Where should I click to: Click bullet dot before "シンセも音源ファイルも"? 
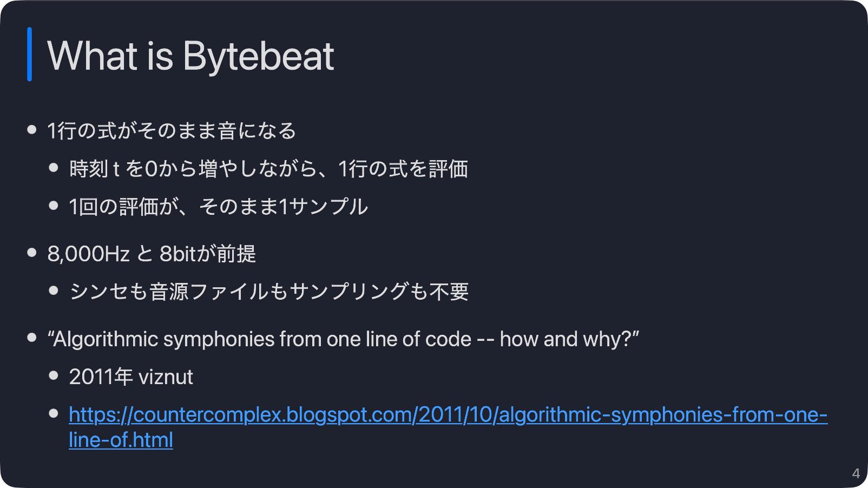[53, 291]
